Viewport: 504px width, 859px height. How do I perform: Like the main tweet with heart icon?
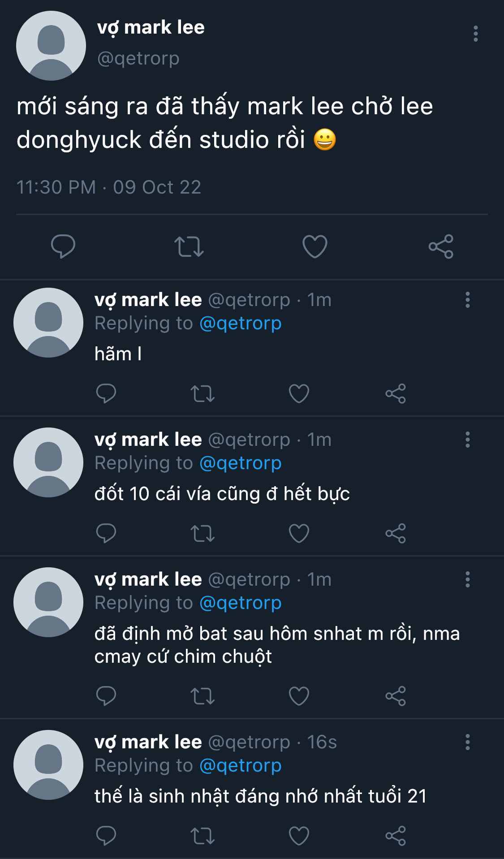pyautogui.click(x=315, y=246)
